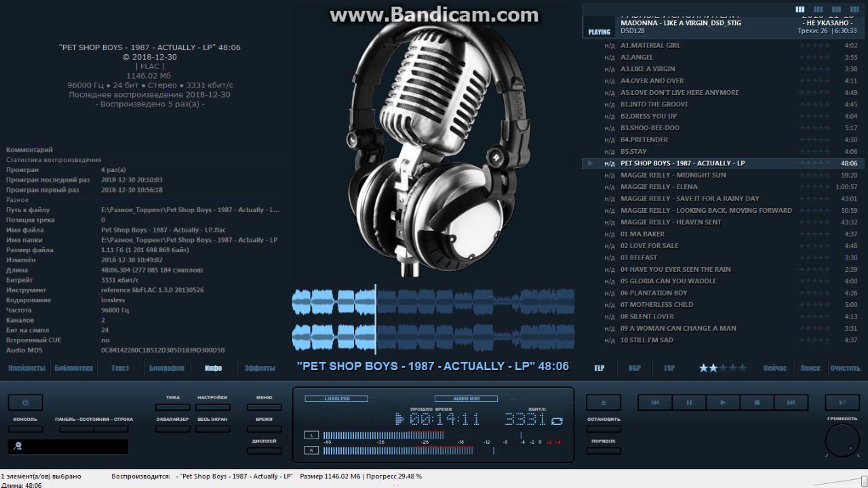Click the elapsed time display
The height and width of the screenshot is (488, 868).
tap(444, 420)
